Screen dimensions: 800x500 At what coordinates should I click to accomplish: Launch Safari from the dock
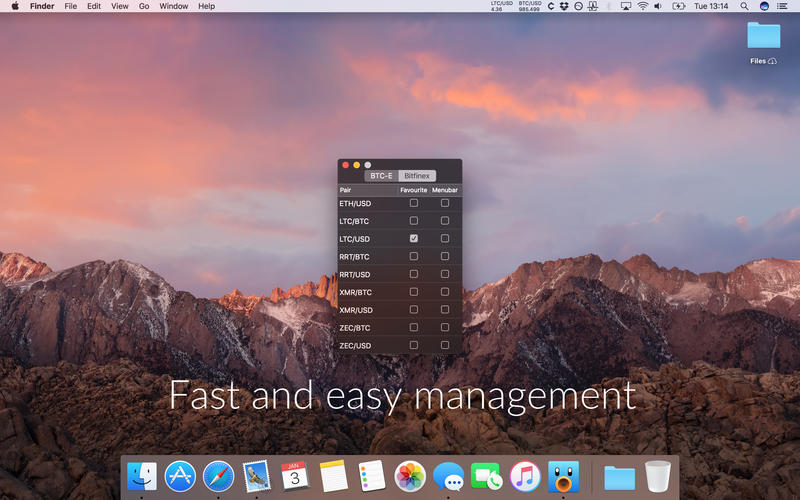coord(218,476)
